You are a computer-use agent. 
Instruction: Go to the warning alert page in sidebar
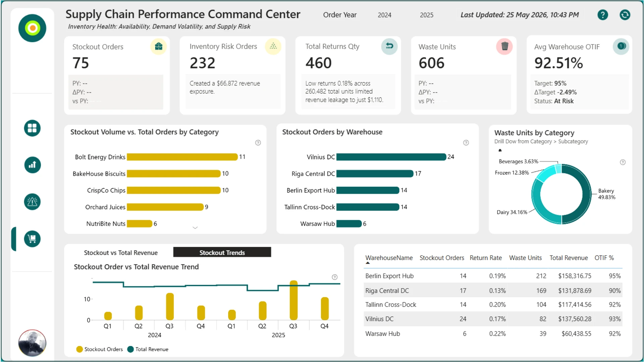pos(32,202)
